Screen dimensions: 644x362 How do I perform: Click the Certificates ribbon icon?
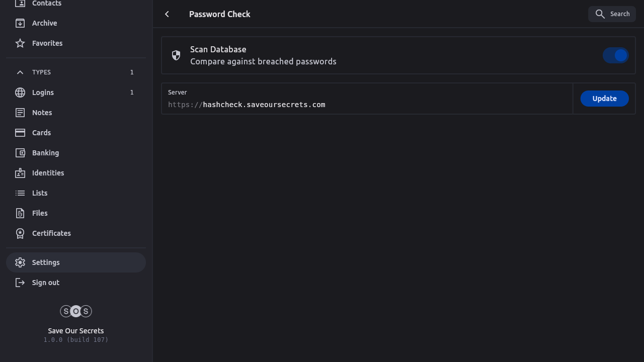(x=20, y=233)
